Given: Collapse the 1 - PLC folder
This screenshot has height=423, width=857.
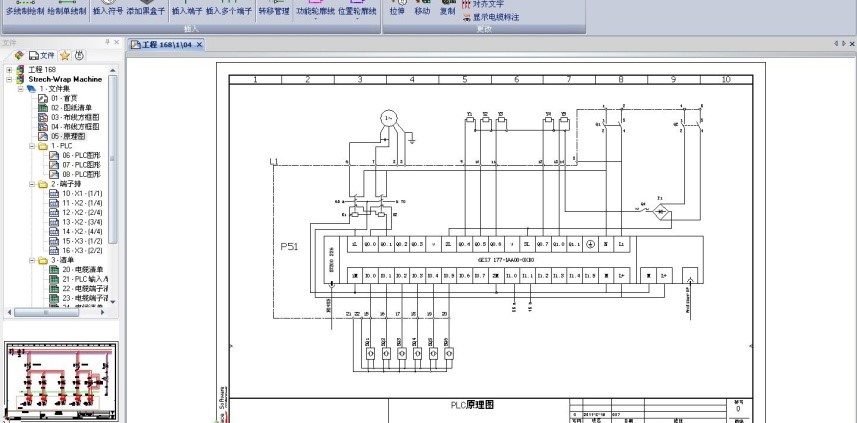Looking at the screenshot, I should (x=32, y=146).
